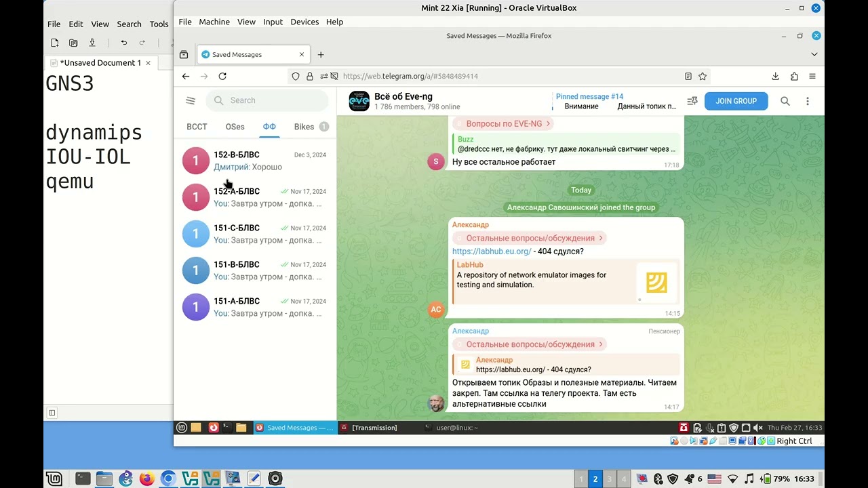
Task: Open the 151-В-БЛВС chat
Action: coord(255,270)
